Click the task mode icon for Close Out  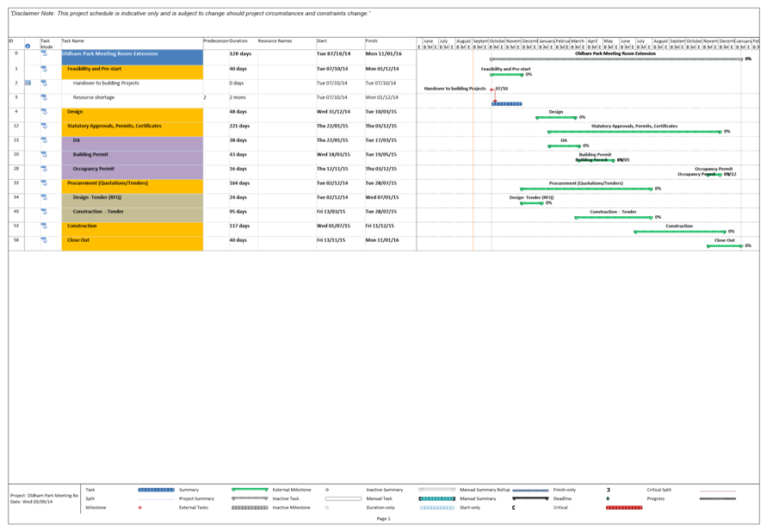point(45,242)
